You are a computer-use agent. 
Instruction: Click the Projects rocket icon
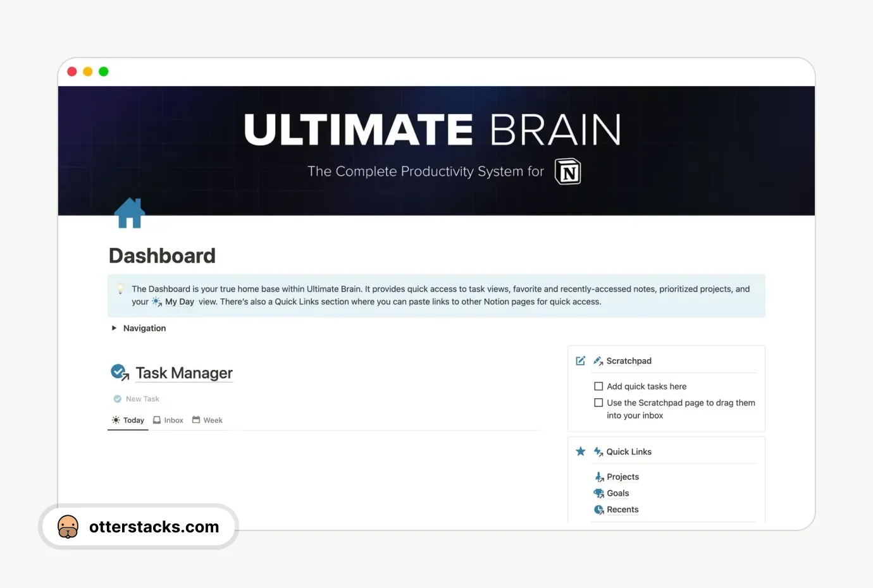coord(599,477)
